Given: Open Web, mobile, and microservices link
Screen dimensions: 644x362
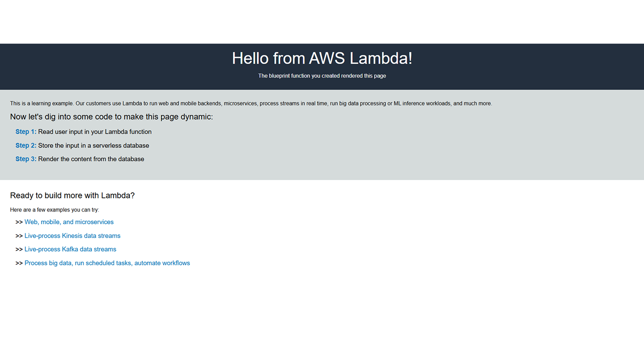Looking at the screenshot, I should [x=69, y=222].
